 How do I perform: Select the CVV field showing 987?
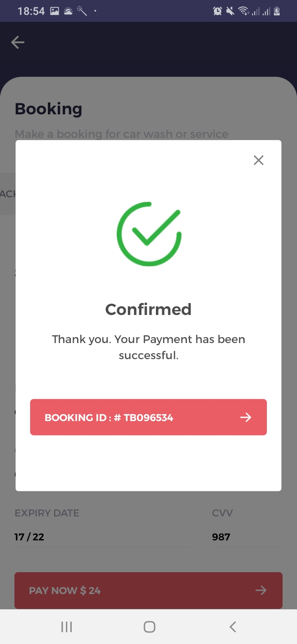(x=221, y=537)
